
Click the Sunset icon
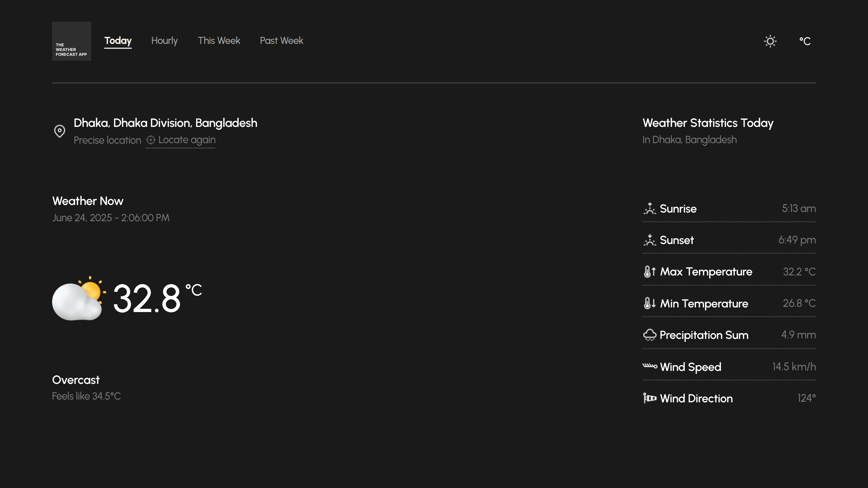point(649,240)
